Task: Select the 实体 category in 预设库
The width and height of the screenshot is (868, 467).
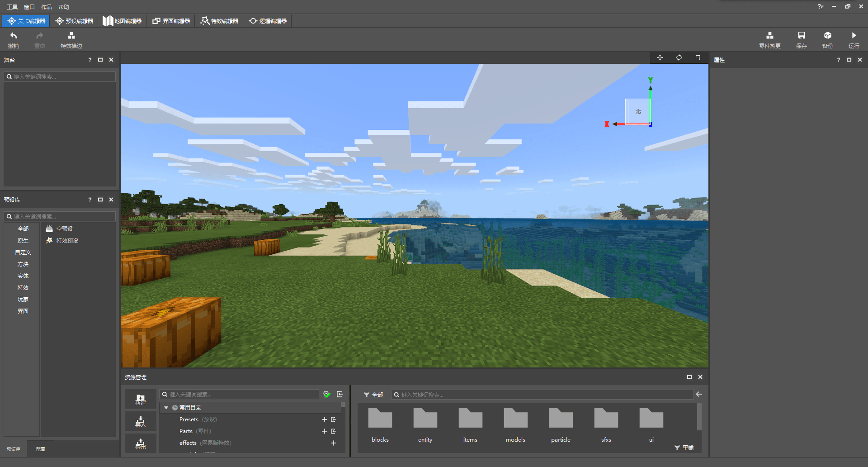Action: pos(23,276)
